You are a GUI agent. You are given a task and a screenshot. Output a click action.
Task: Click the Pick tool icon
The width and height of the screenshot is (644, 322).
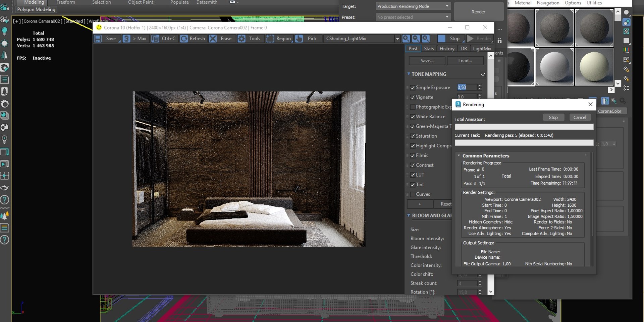pos(299,39)
